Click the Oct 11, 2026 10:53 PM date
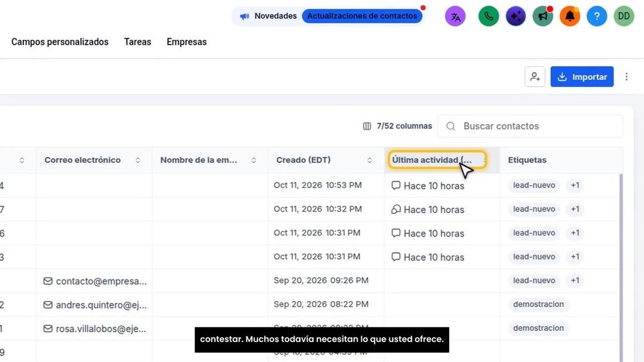The image size is (644, 362). pyautogui.click(x=317, y=185)
